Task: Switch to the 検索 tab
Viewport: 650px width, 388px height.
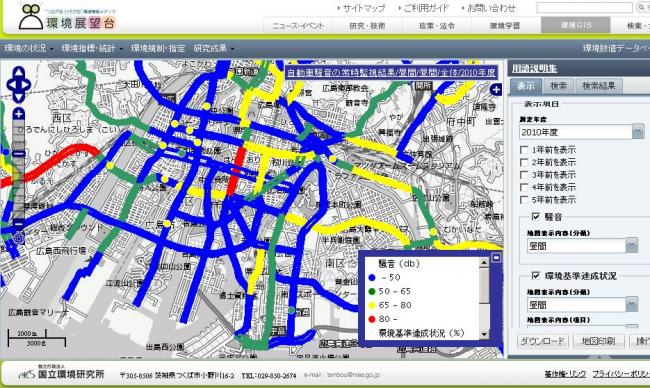Action: [558, 86]
